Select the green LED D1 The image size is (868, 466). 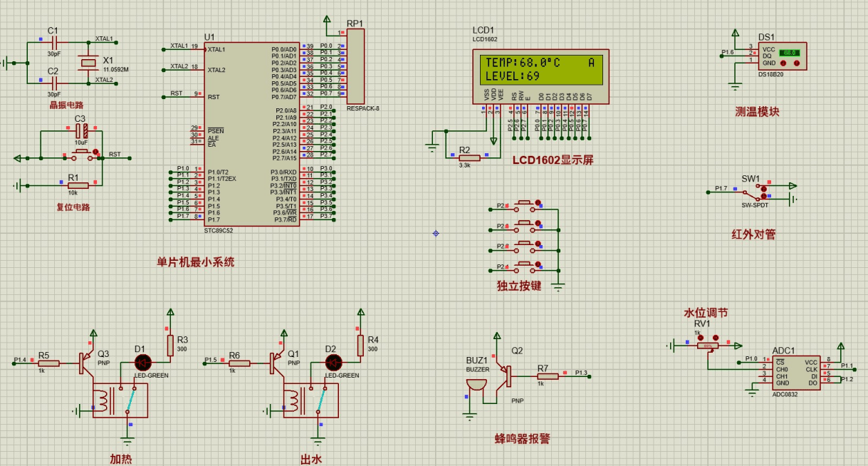[x=142, y=363]
